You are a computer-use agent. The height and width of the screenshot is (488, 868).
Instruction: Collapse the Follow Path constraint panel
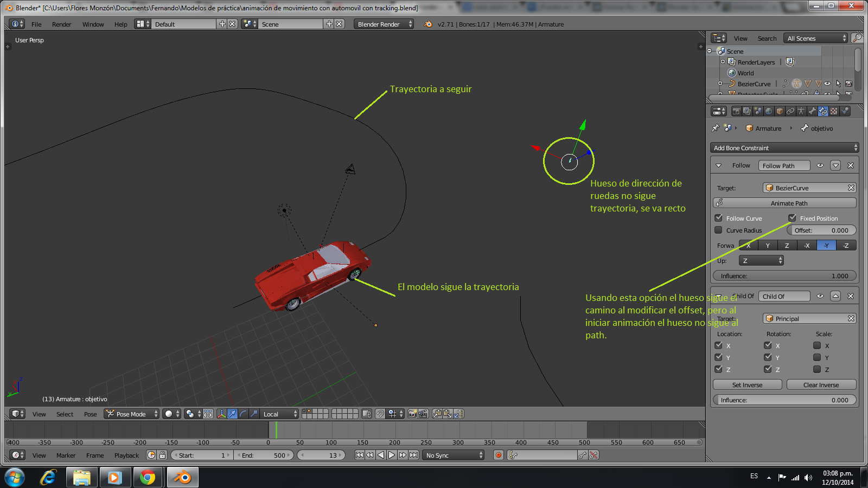pyautogui.click(x=719, y=165)
